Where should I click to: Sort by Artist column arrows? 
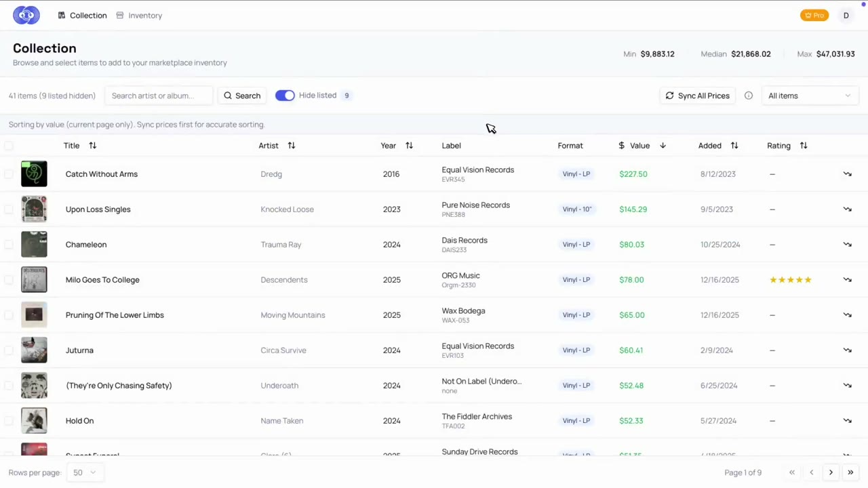292,146
